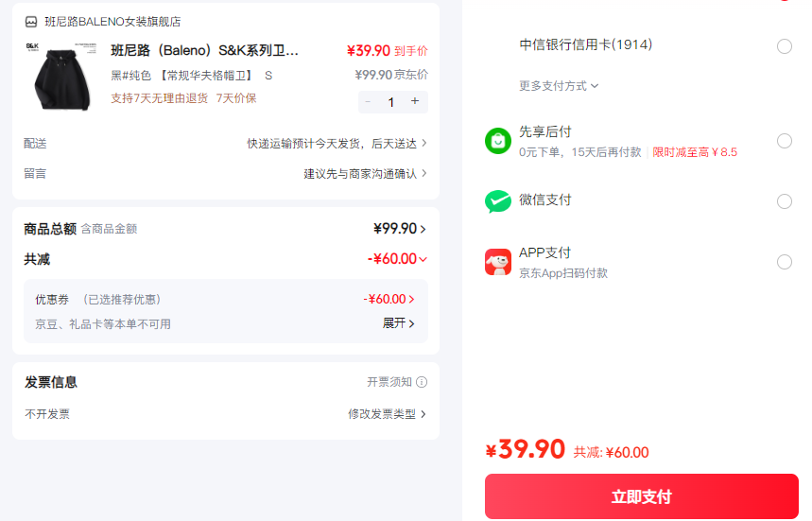
Task: Open 修改发票类型 invoice type link
Action: 387,414
